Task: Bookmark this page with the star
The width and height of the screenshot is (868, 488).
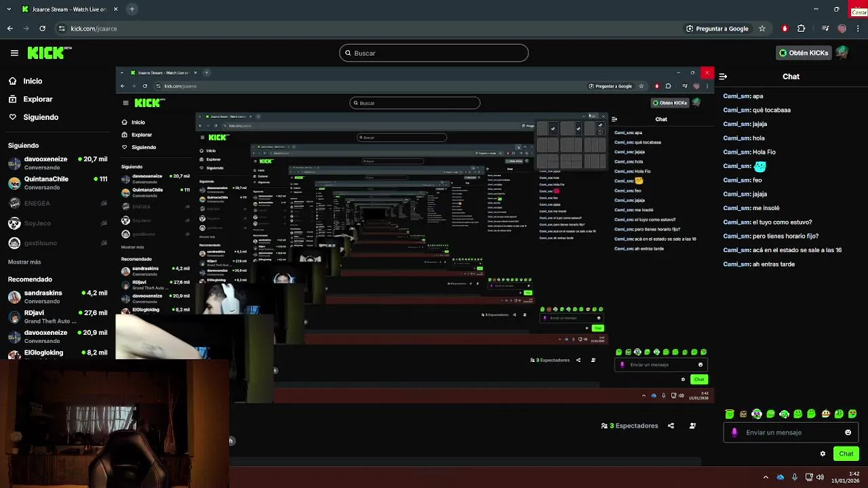Action: pos(762,28)
